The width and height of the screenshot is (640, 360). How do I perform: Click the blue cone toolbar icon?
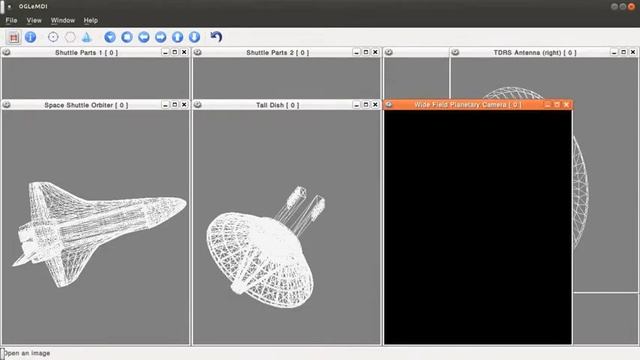coord(87,37)
